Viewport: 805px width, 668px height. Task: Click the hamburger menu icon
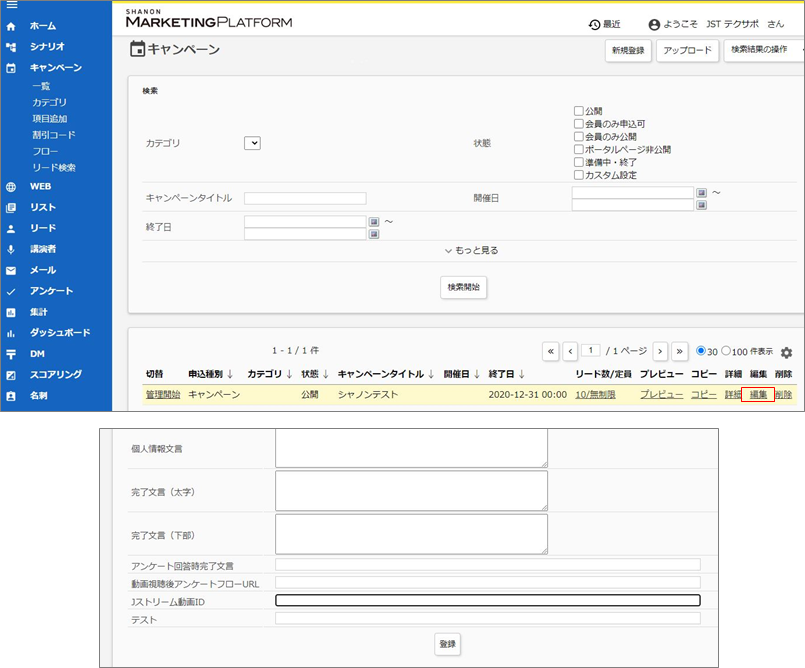pyautogui.click(x=11, y=5)
